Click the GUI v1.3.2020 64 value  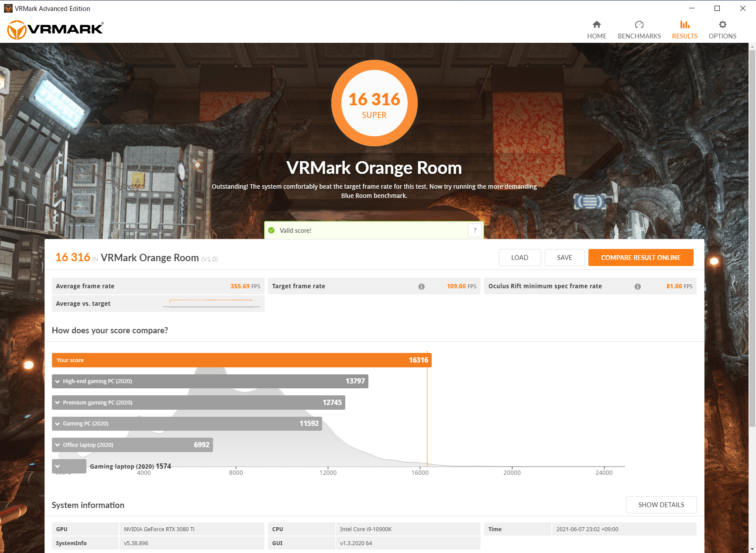pos(356,543)
